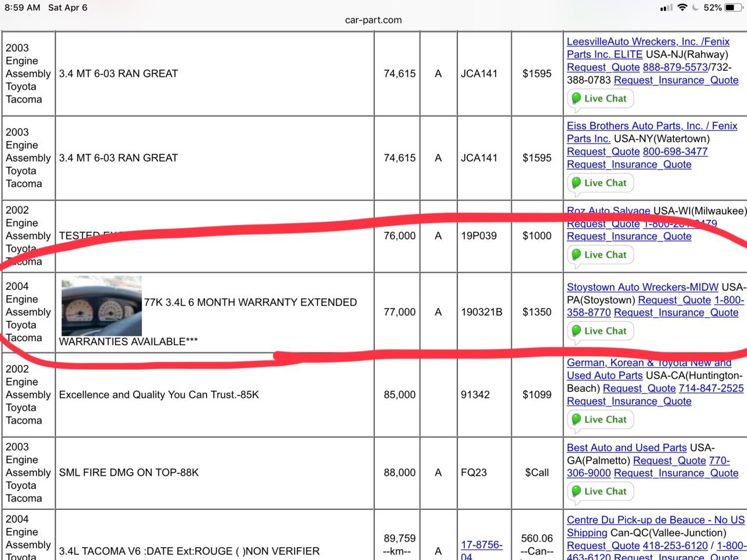Click Request Quote for Palmetto GA listing

[669, 460]
